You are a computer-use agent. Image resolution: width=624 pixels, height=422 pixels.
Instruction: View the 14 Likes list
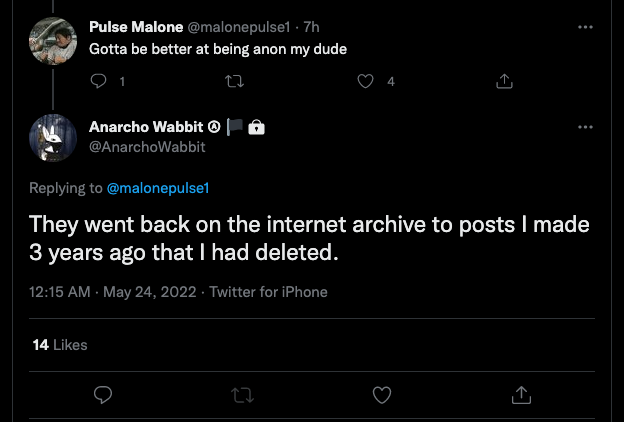pyautogui.click(x=59, y=345)
